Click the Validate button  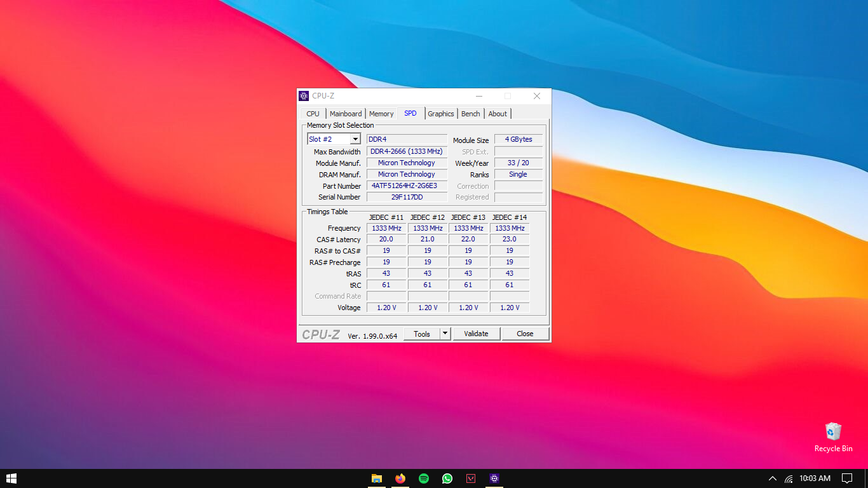pyautogui.click(x=477, y=333)
